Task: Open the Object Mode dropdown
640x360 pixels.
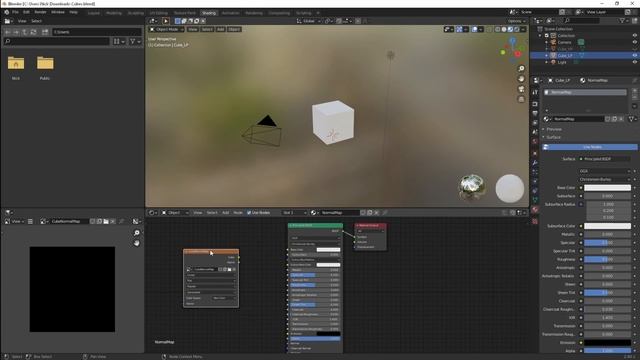Action: click(167, 29)
